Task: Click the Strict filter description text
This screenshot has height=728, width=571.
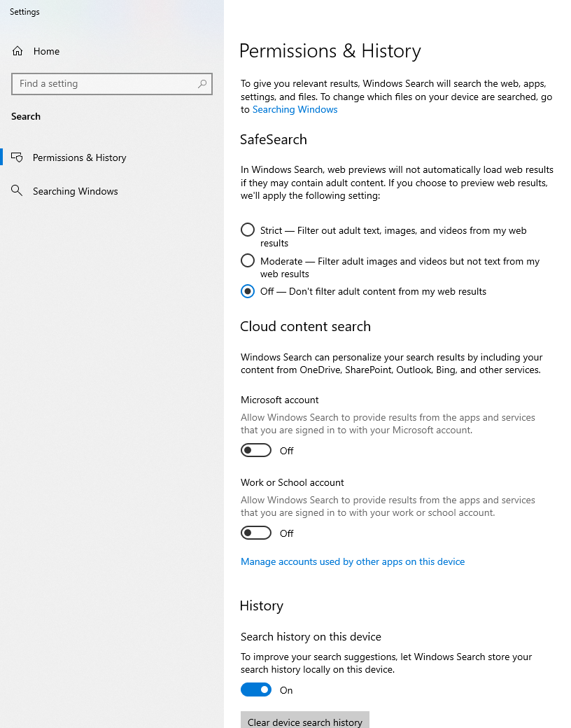Action: pyautogui.click(x=393, y=237)
